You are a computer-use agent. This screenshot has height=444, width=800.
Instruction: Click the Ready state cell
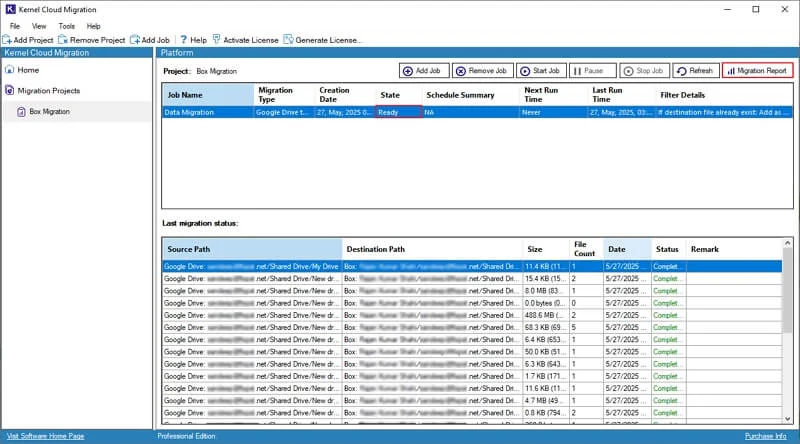click(398, 112)
